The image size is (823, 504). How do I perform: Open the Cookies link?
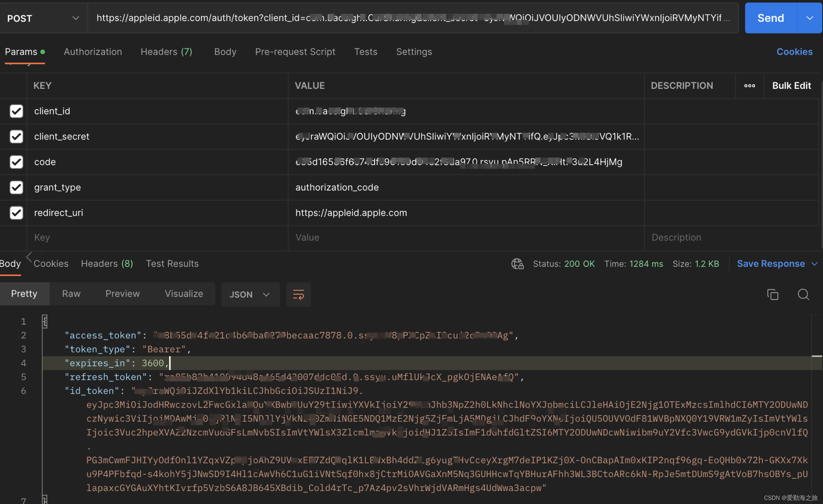click(x=794, y=52)
